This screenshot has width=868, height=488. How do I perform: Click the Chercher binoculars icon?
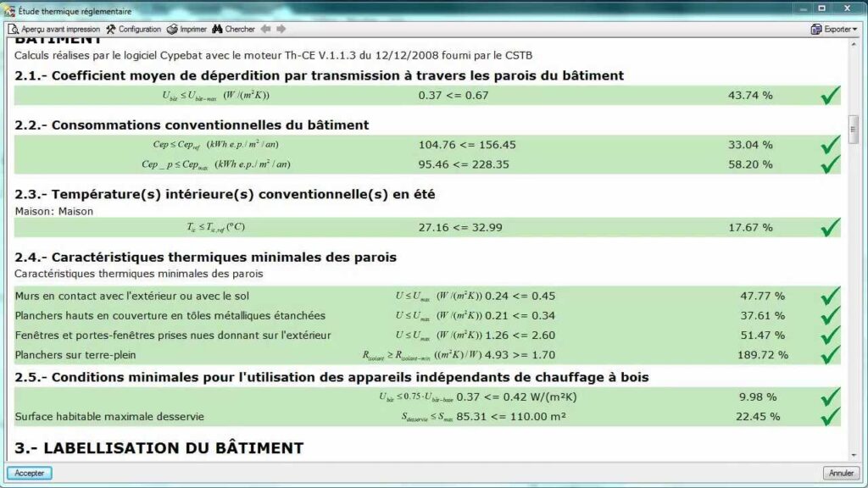click(217, 29)
